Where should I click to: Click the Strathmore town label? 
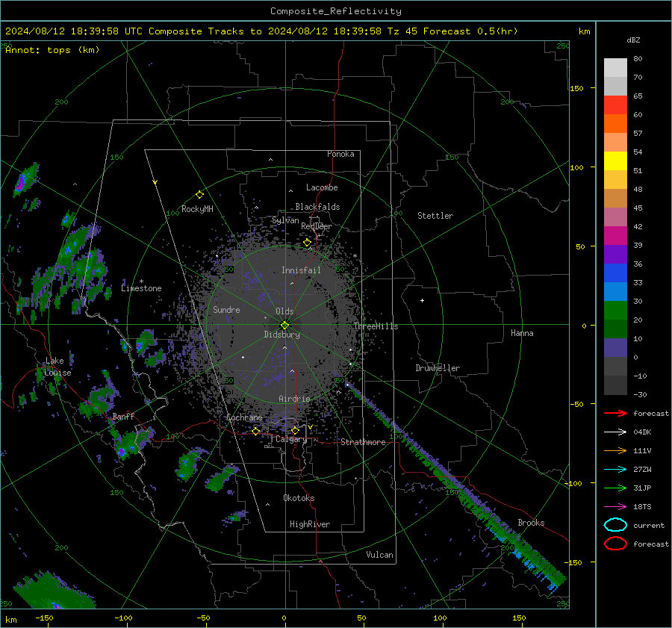(363, 442)
